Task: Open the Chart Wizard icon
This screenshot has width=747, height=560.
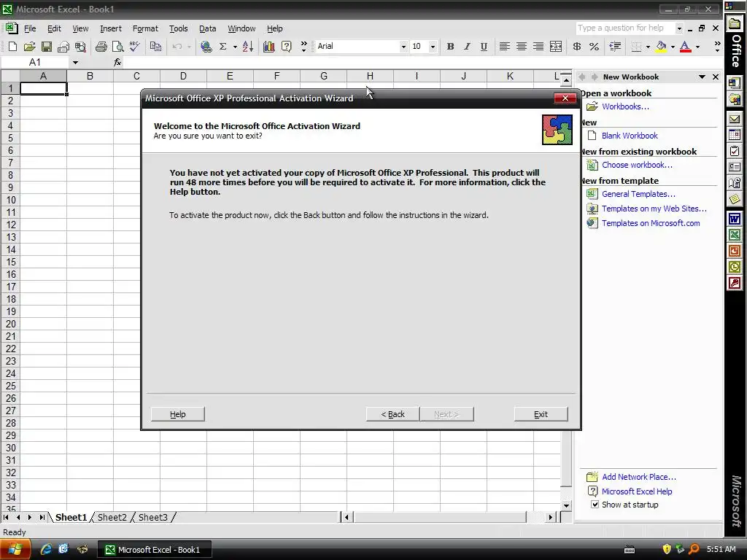Action: click(268, 46)
